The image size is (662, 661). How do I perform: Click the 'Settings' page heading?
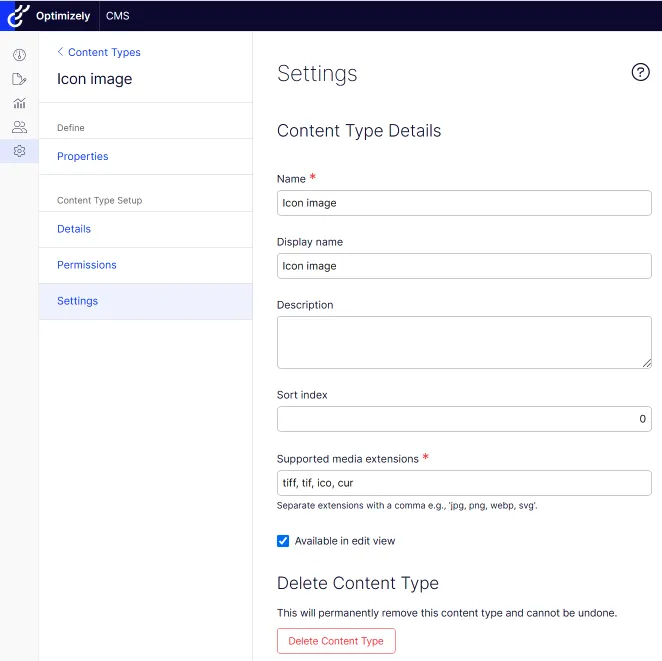point(317,73)
